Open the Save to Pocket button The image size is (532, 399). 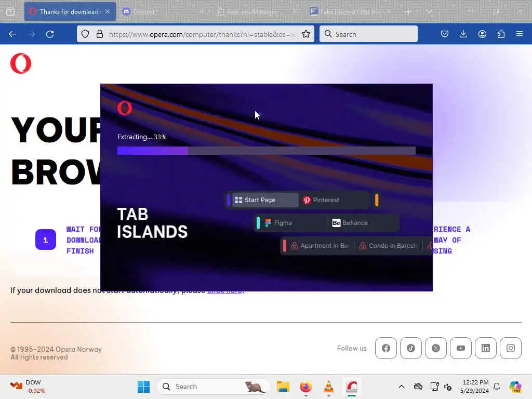click(x=445, y=34)
